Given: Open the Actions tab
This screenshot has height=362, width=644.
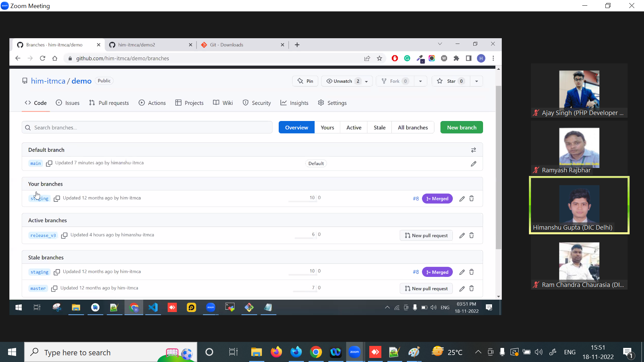Looking at the screenshot, I should pyautogui.click(x=152, y=103).
